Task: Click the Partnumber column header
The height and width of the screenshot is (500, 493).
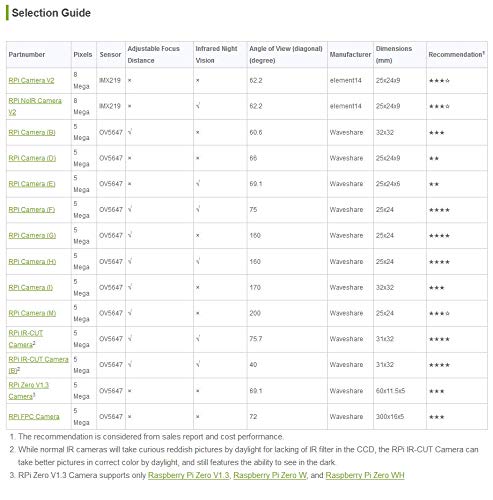Action: [x=27, y=54]
